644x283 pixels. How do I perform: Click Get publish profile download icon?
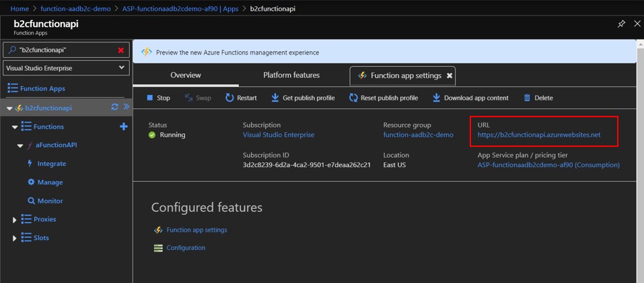coord(275,98)
